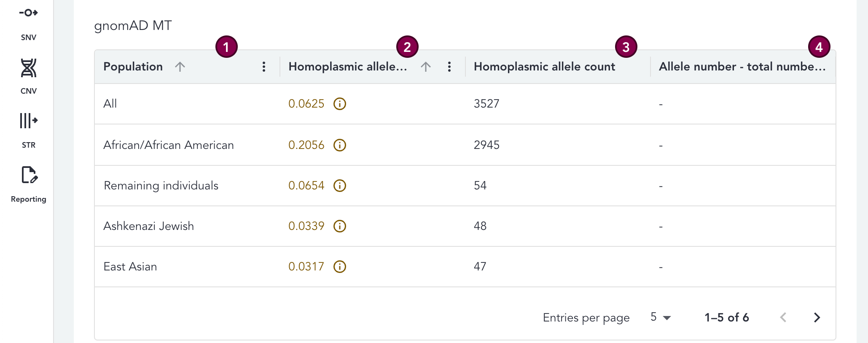Open Population column options menu

(x=264, y=67)
